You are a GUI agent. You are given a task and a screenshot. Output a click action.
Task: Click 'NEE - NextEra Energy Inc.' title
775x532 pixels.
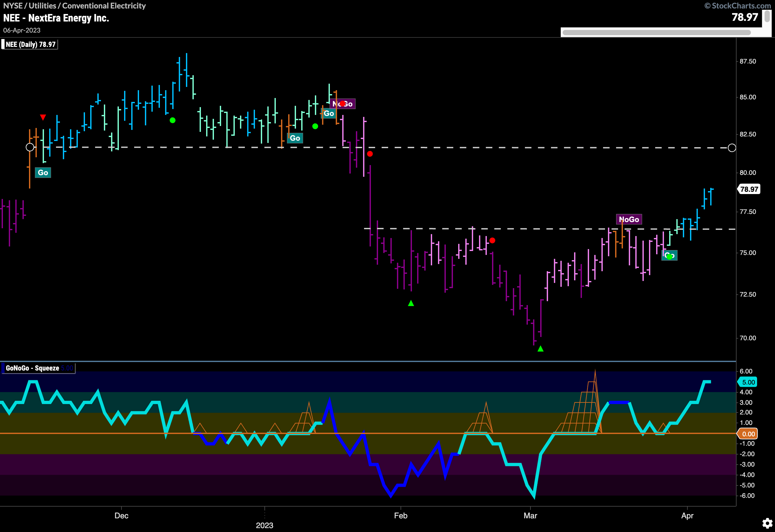[56, 18]
